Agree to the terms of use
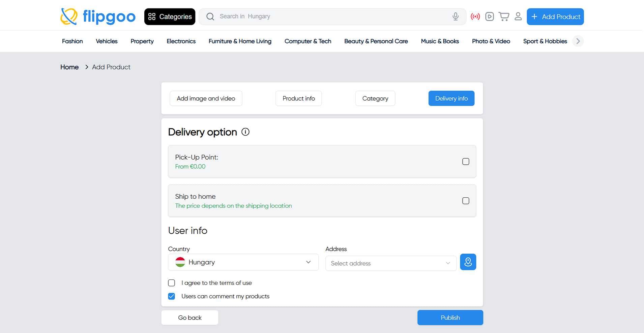The image size is (644, 333). pyautogui.click(x=172, y=283)
